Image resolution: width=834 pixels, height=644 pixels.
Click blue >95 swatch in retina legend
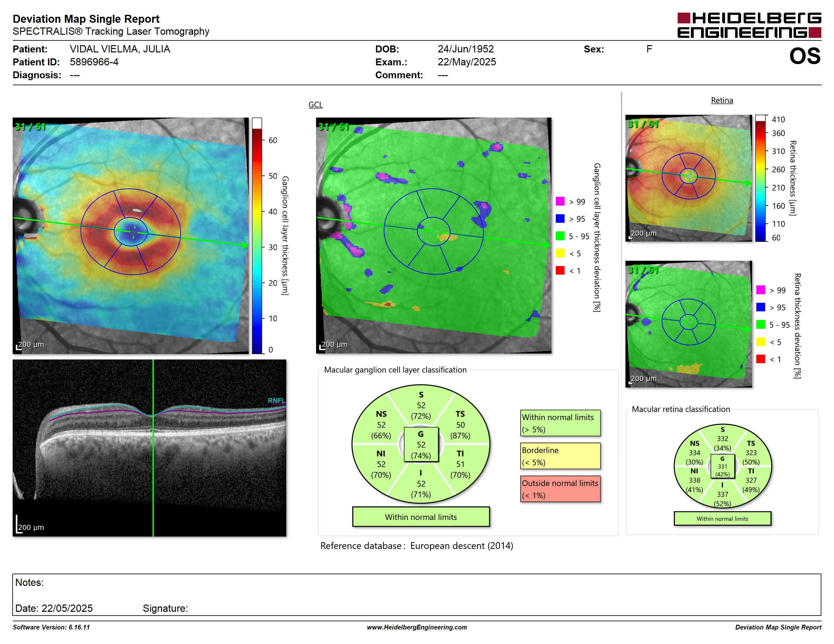[x=760, y=307]
